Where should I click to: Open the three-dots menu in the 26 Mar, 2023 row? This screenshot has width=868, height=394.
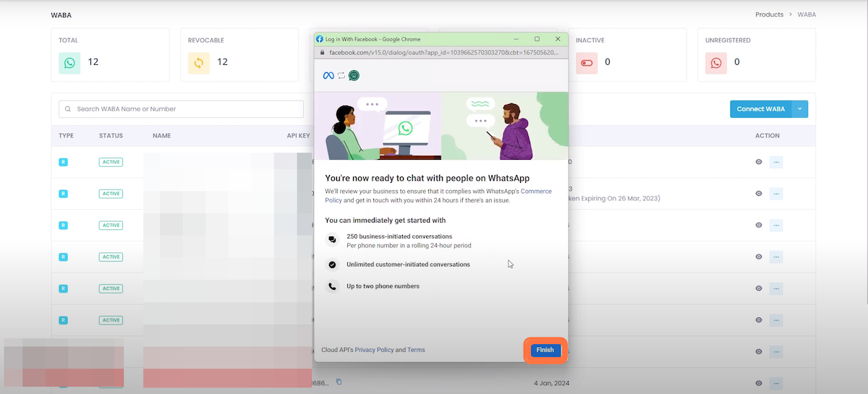tap(776, 194)
